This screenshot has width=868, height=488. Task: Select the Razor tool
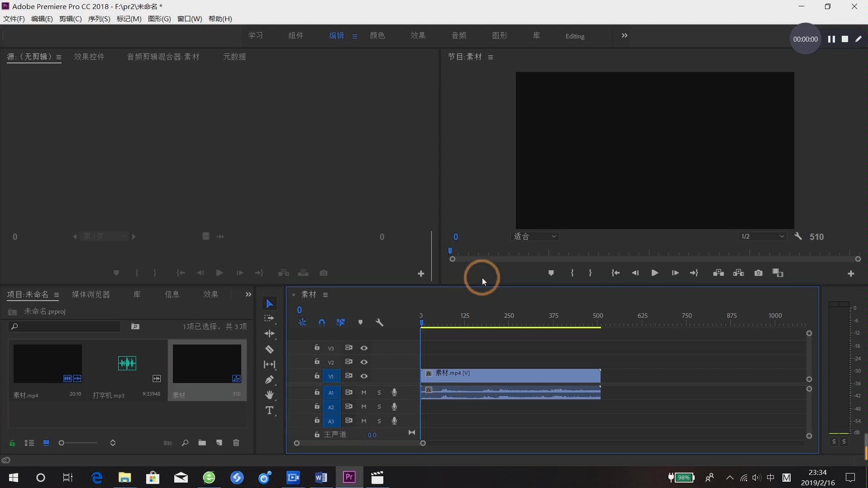pos(270,349)
